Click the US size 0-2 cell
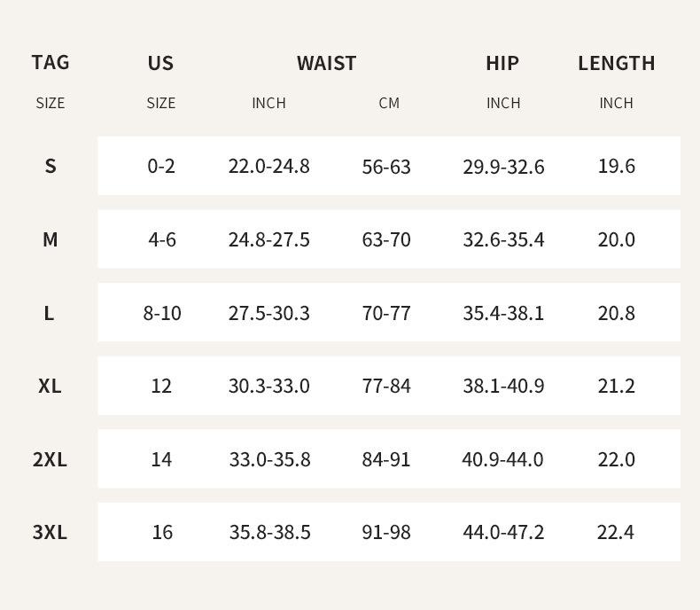Image resolution: width=700 pixels, height=610 pixels. click(161, 166)
